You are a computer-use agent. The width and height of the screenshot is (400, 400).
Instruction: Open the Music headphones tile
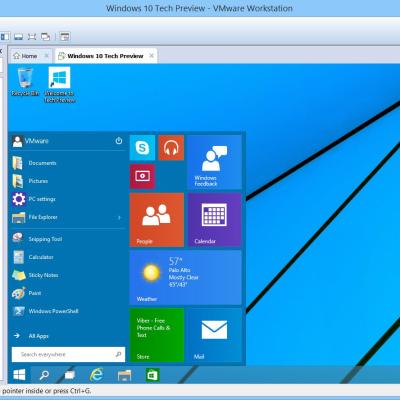[171, 148]
